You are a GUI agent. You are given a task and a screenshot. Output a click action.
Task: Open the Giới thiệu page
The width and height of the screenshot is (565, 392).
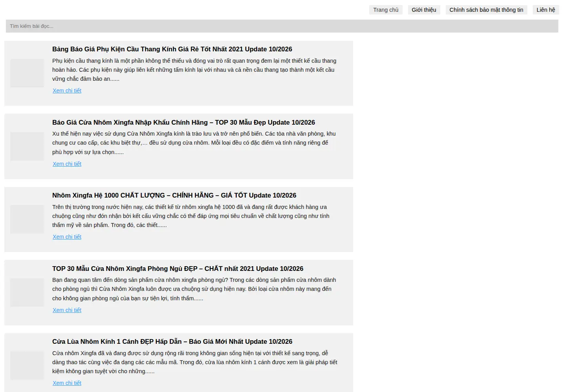pyautogui.click(x=424, y=10)
